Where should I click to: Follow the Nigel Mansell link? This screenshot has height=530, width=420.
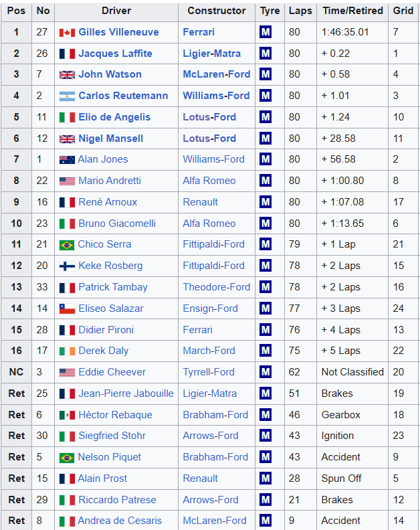(110, 139)
